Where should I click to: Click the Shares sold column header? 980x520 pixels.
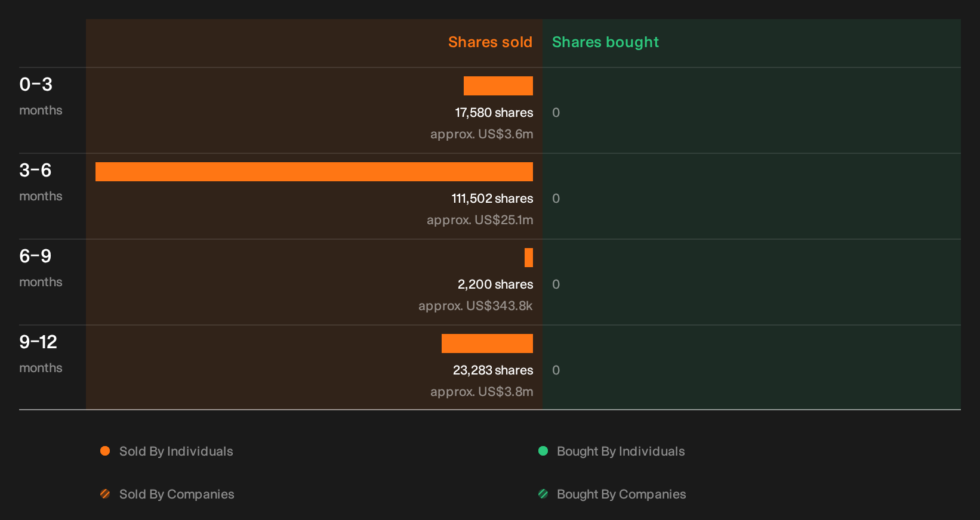point(490,42)
